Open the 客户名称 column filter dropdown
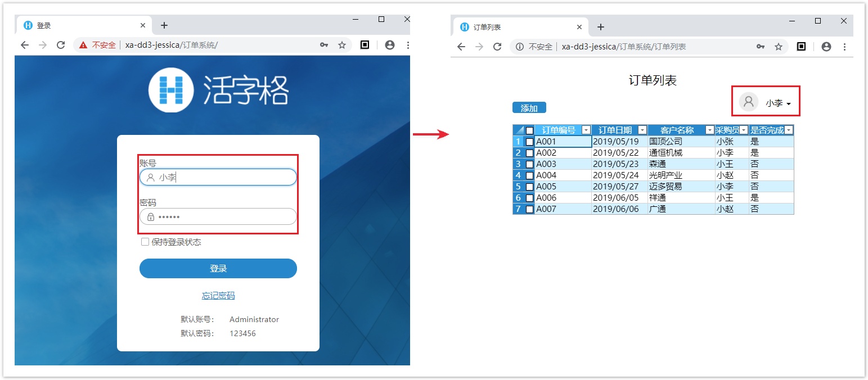This screenshot has height=380, width=868. pos(710,130)
